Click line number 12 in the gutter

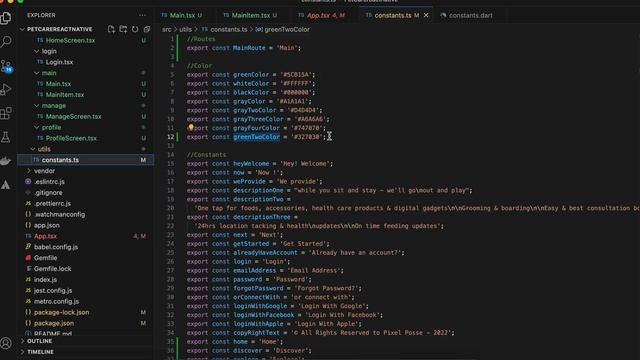(170, 137)
